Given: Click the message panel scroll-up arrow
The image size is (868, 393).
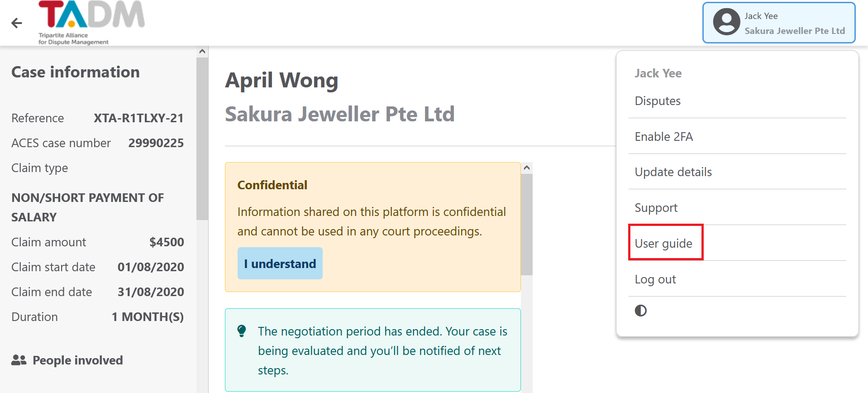Looking at the screenshot, I should pos(527,168).
